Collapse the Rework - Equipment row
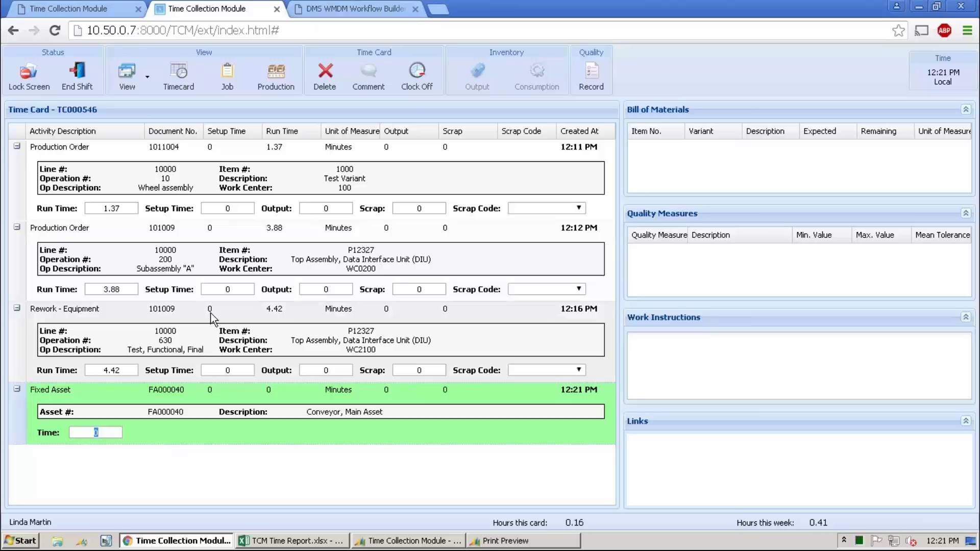Image resolution: width=980 pixels, height=551 pixels. click(x=16, y=308)
